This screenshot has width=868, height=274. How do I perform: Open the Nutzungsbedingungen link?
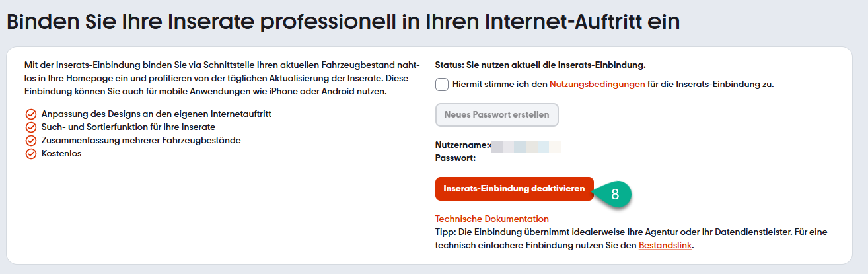(597, 85)
